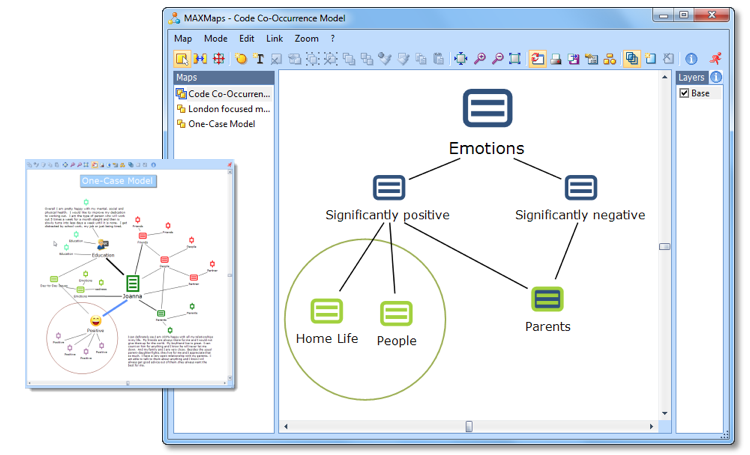Insert a new free object circle
This screenshot has height=455, width=750.
[x=241, y=59]
